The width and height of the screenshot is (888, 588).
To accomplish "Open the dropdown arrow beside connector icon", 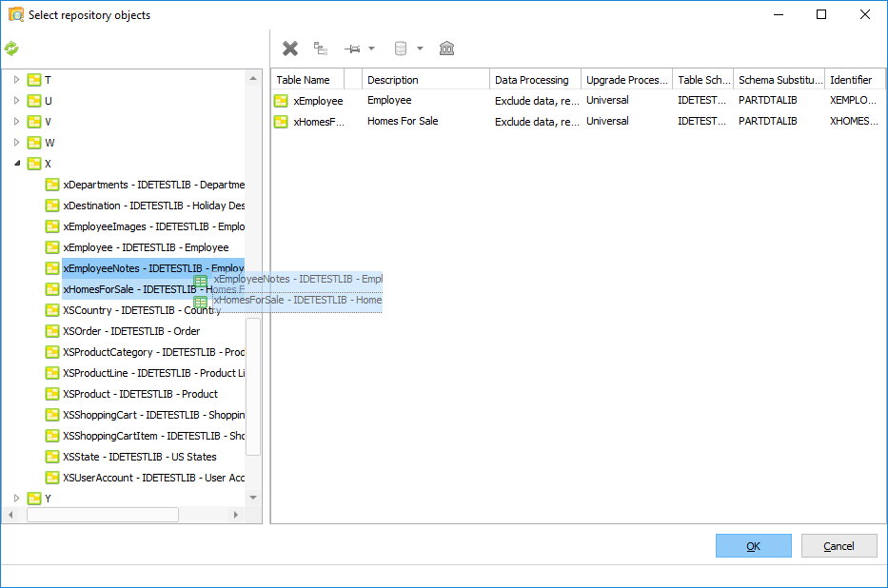I will 371,49.
